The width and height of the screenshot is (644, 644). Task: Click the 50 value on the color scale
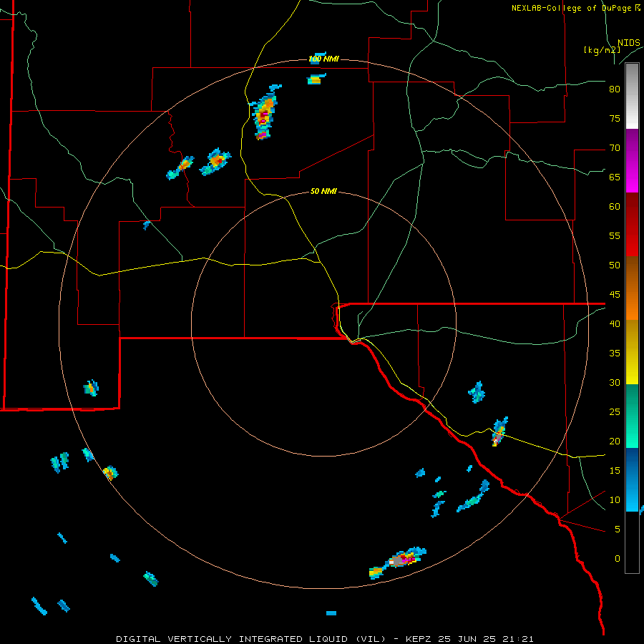615,265
